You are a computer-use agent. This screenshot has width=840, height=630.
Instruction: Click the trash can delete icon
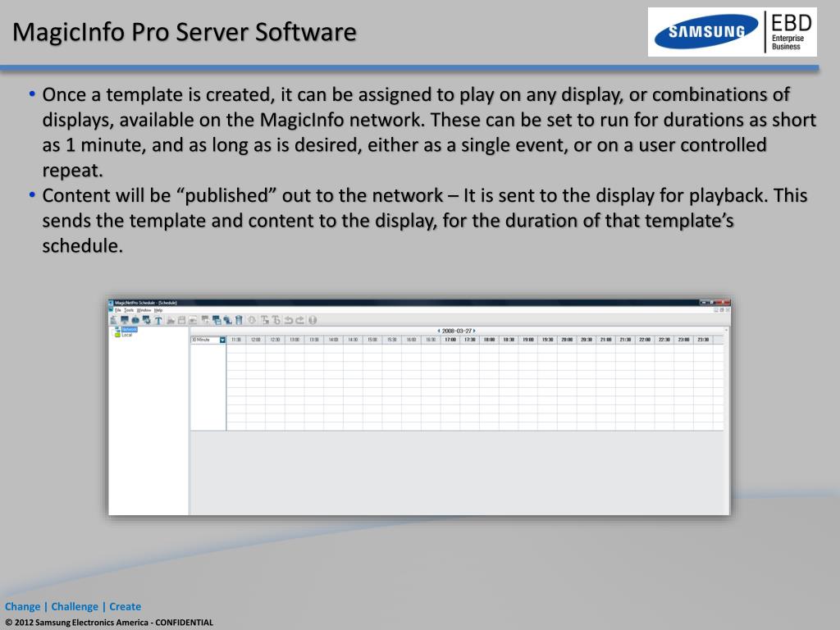(x=239, y=320)
